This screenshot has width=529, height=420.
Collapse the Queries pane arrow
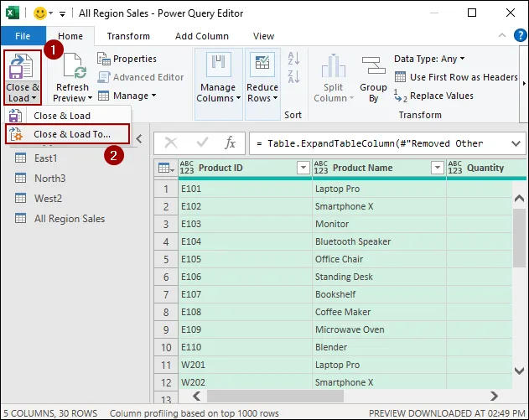pyautogui.click(x=139, y=138)
